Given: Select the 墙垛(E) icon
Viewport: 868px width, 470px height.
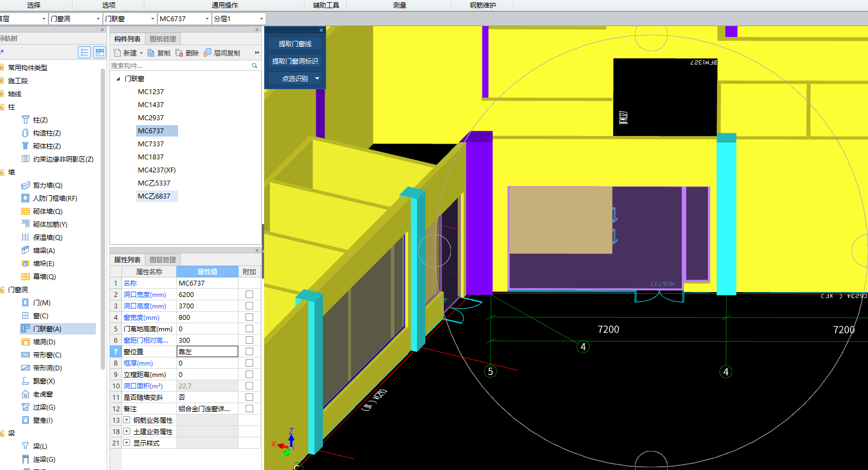Looking at the screenshot, I should point(25,263).
